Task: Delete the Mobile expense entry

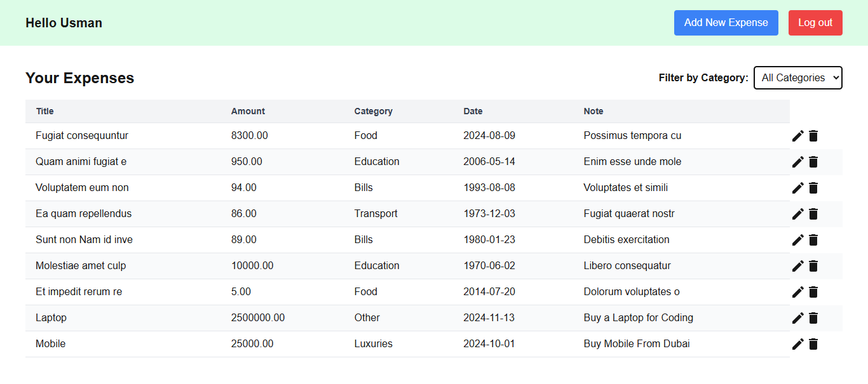Action: pos(813,344)
